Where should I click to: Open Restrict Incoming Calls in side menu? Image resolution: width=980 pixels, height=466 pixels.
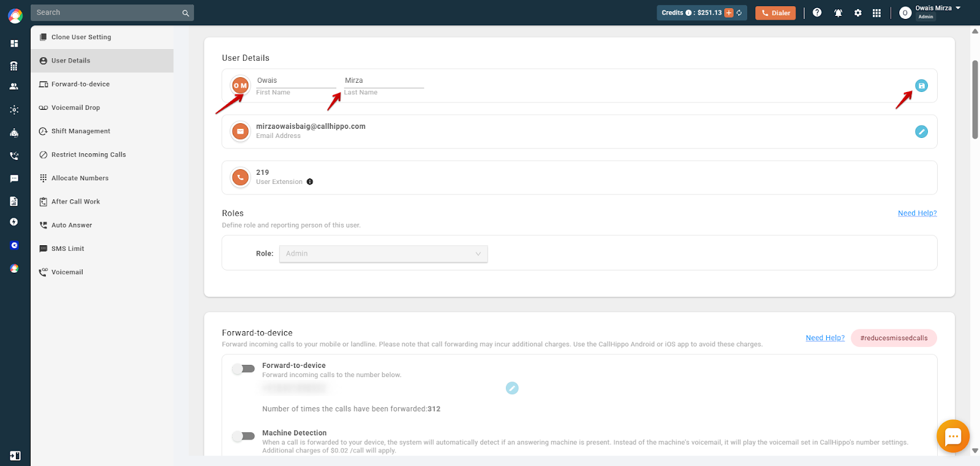click(x=102, y=155)
